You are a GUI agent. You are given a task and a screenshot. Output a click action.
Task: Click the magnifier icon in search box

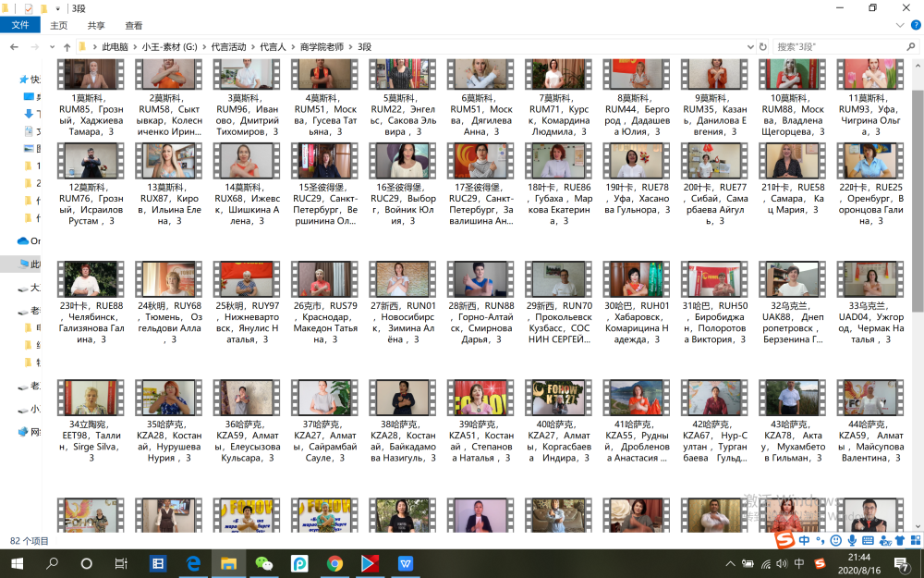pyautogui.click(x=911, y=46)
